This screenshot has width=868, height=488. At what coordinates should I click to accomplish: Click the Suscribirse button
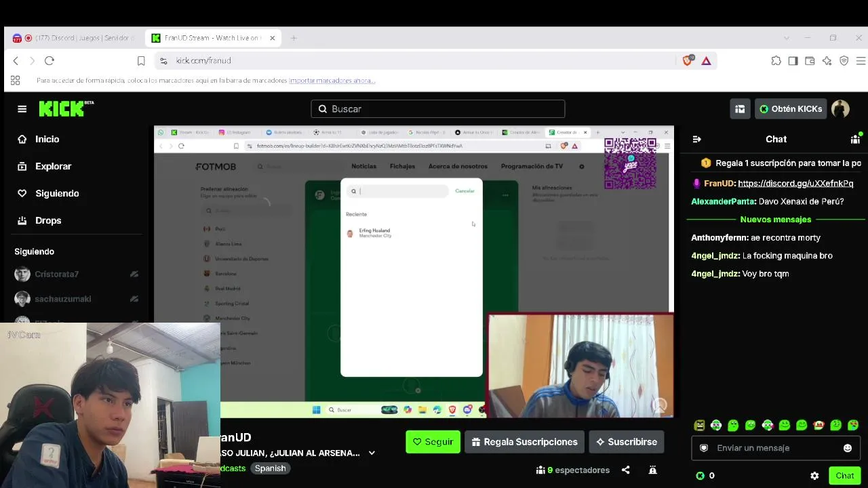pos(627,442)
